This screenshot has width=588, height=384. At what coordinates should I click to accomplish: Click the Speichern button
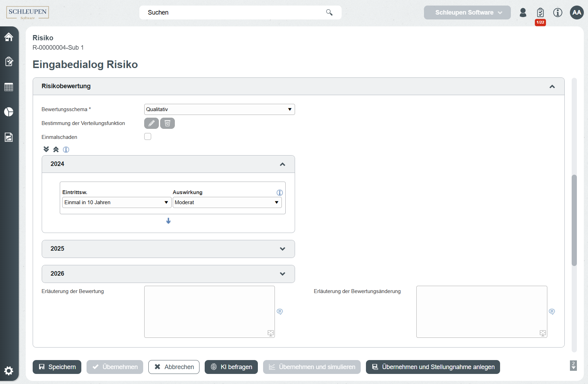[57, 367]
